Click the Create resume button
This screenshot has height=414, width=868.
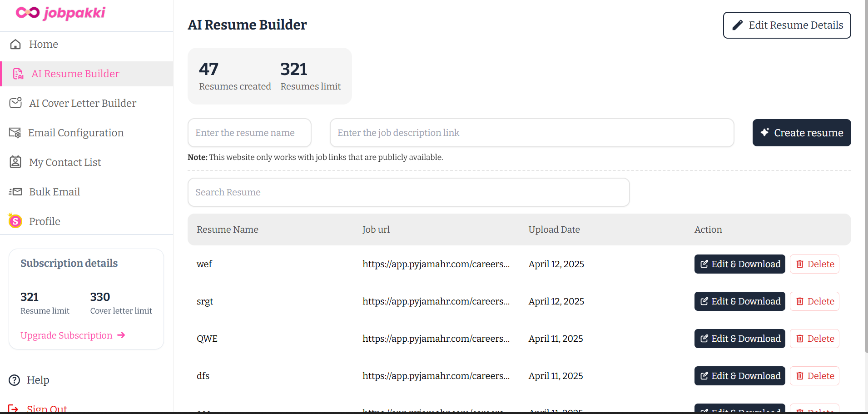tap(802, 133)
